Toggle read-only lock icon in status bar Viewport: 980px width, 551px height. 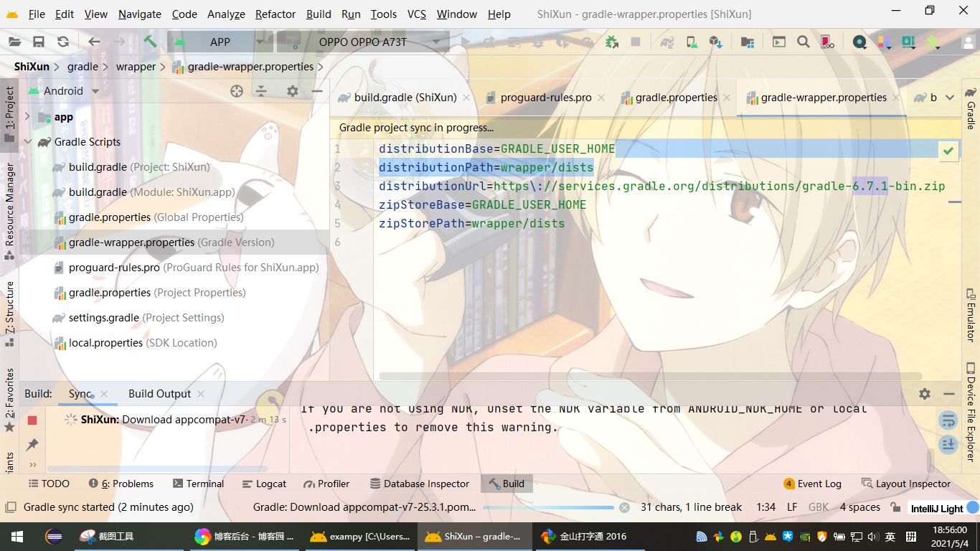pyautogui.click(x=895, y=507)
